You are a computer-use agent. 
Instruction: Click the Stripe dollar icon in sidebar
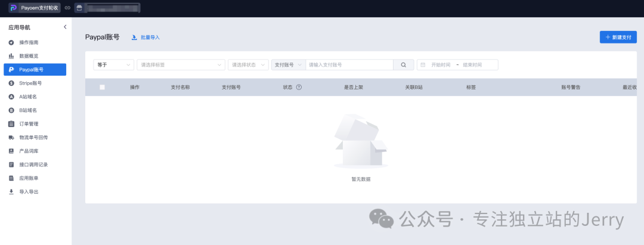[11, 83]
